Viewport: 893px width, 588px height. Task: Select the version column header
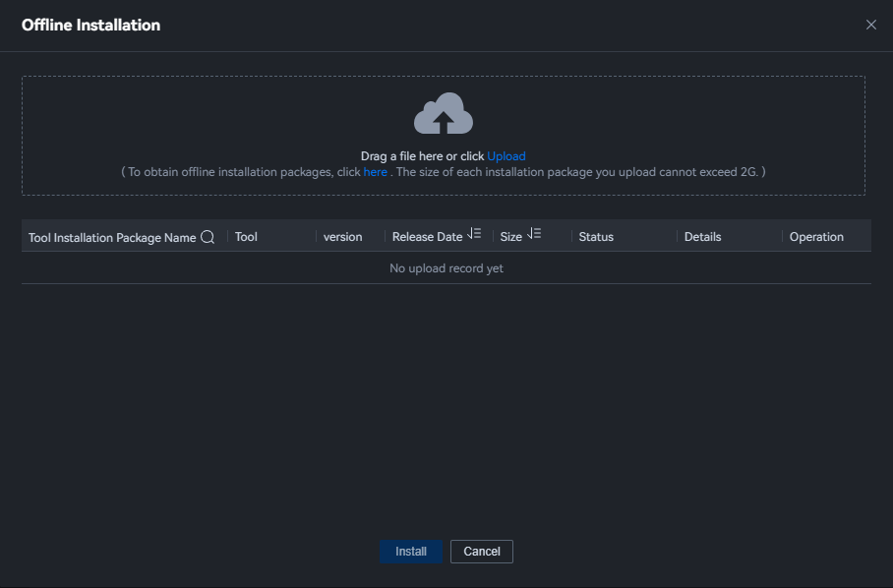(x=343, y=237)
